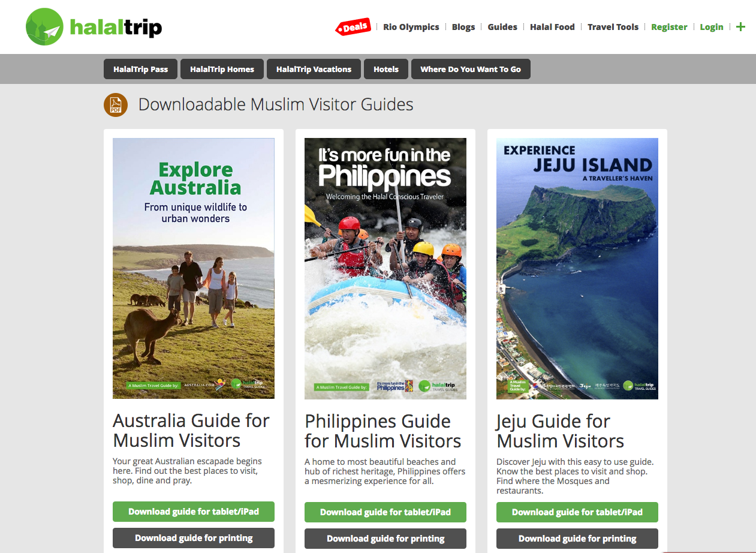Click Jeju Guide for Muslim Visitors title
The height and width of the screenshot is (553, 756).
point(560,431)
